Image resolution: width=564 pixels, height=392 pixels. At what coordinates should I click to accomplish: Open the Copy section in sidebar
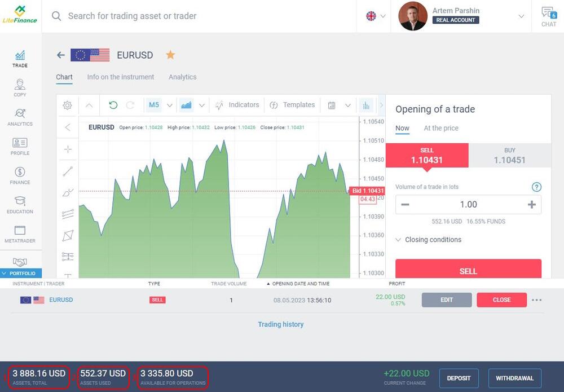click(x=20, y=88)
